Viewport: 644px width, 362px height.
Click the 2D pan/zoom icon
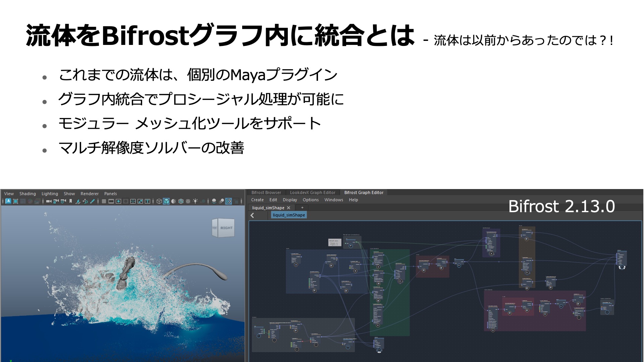(85, 201)
